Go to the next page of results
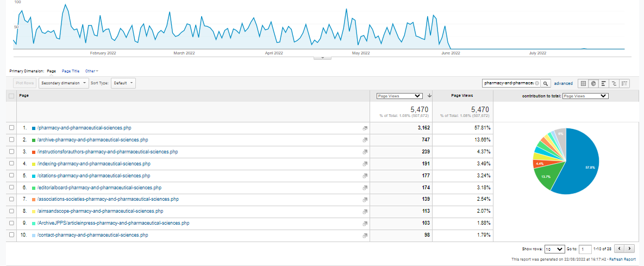Image resolution: width=644 pixels, height=266 pixels. click(629, 249)
